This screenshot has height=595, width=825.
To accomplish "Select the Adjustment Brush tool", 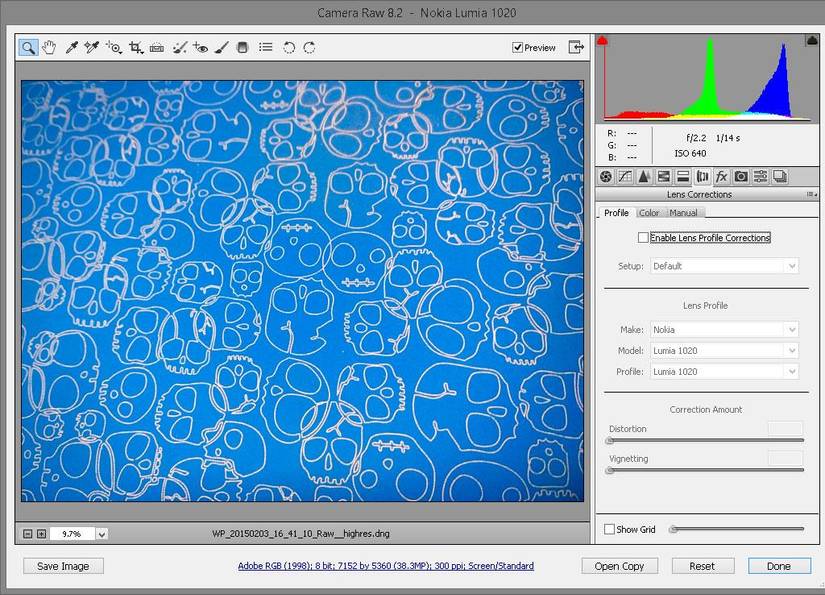I will (x=222, y=48).
